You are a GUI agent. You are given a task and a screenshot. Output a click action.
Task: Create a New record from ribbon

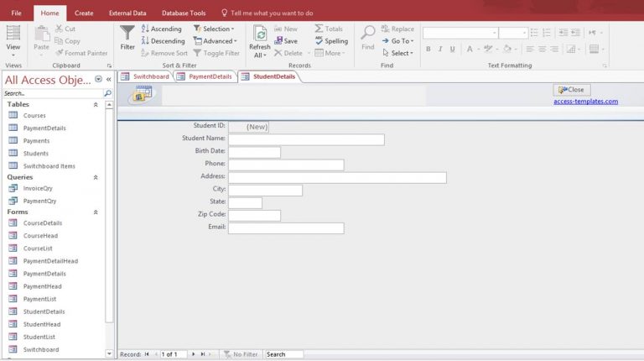tap(286, 29)
